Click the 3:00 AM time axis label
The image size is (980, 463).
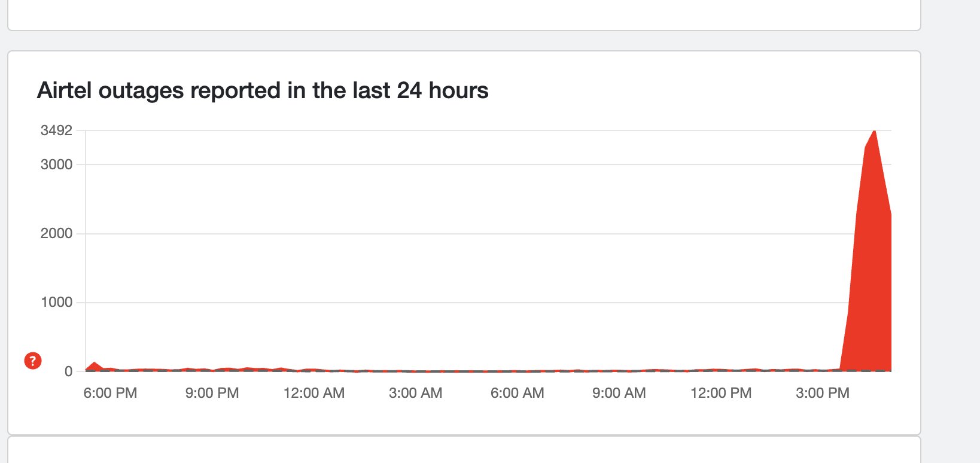tap(415, 393)
